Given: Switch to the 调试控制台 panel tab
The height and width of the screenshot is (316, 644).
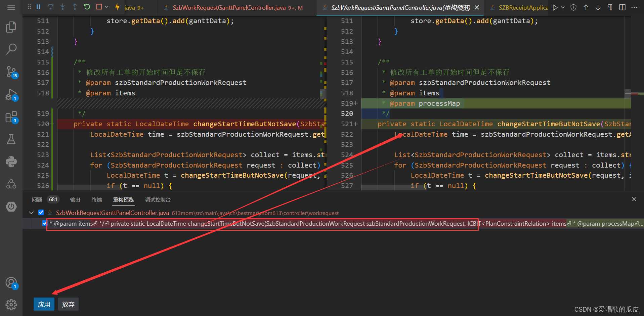Looking at the screenshot, I should tap(158, 199).
